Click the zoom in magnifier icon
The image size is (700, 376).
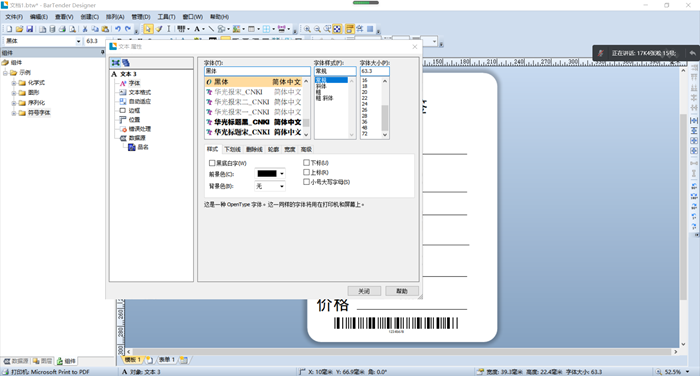307,29
